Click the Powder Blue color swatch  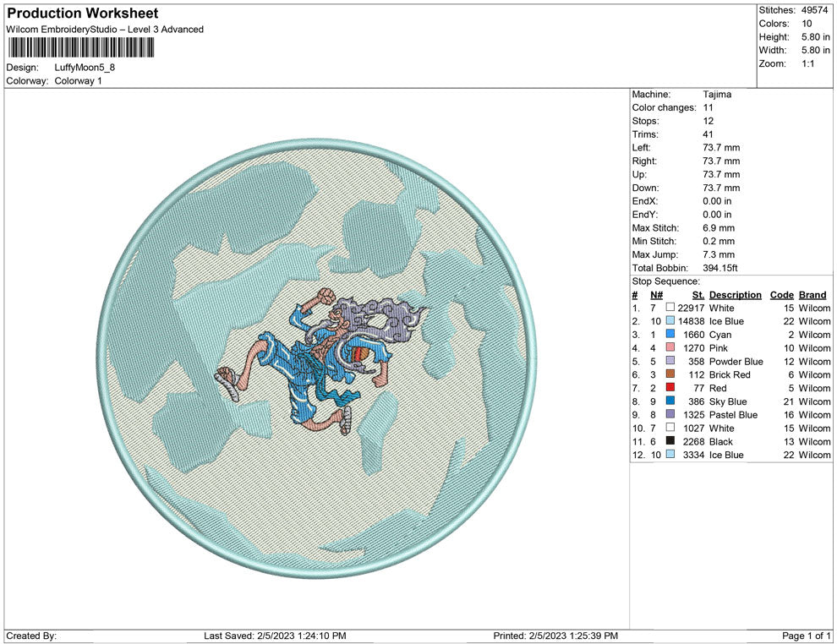670,362
